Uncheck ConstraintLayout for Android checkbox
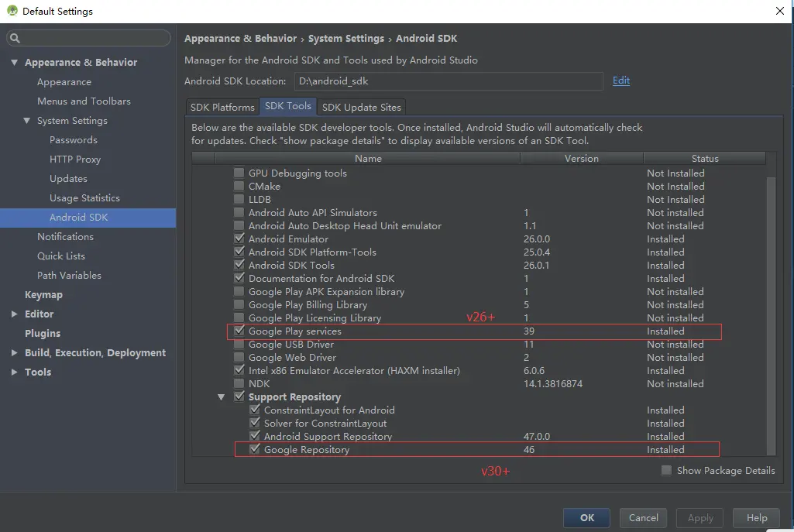Viewport: 794px width, 532px height. [255, 410]
